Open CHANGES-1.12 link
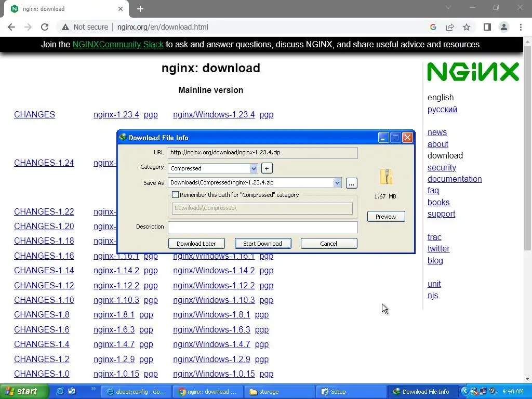The image size is (532, 399). pyautogui.click(x=44, y=285)
